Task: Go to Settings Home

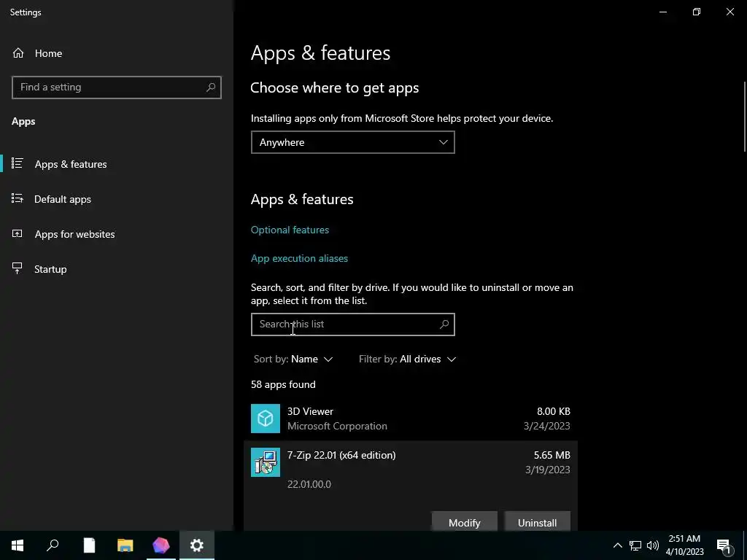Action: 37,53
